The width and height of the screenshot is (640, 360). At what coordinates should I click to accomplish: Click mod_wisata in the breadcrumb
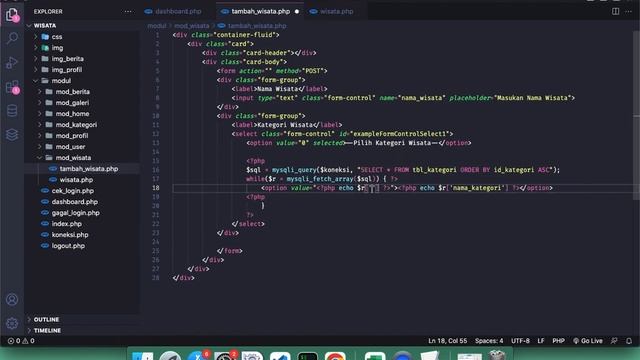(191, 26)
